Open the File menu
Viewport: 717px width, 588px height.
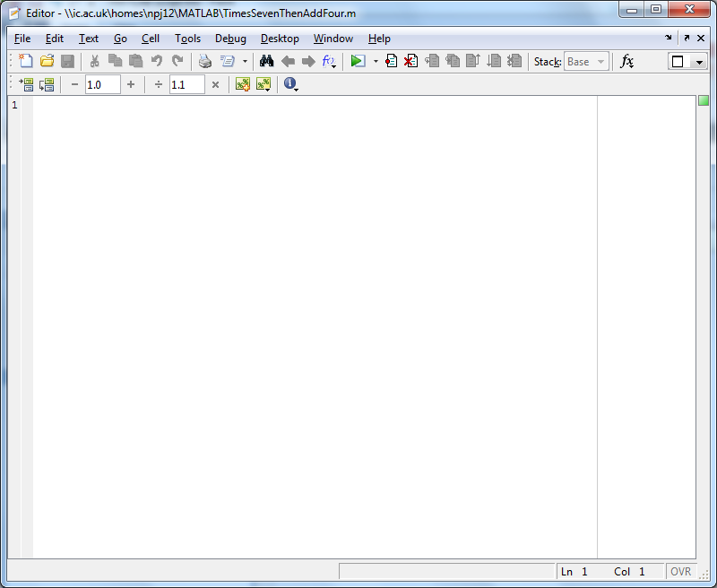click(22, 39)
